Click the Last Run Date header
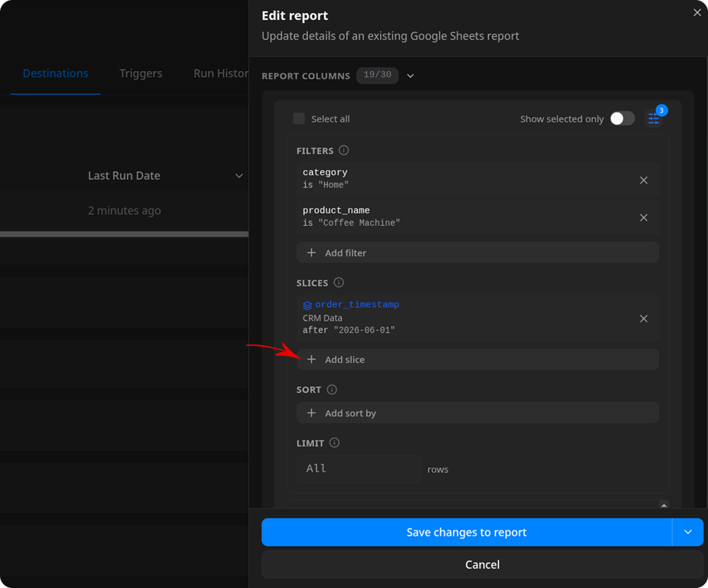Screen dimensions: 708x588 123,175
